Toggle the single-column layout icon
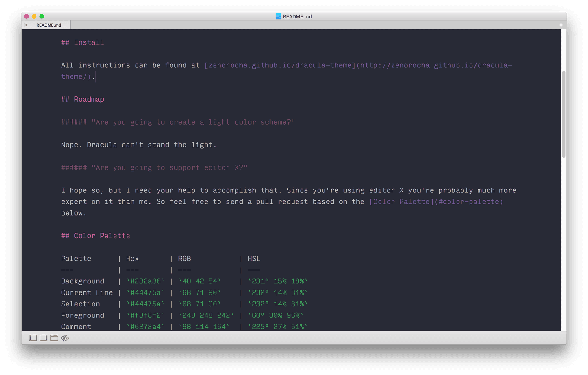The width and height of the screenshot is (588, 375). click(x=43, y=337)
